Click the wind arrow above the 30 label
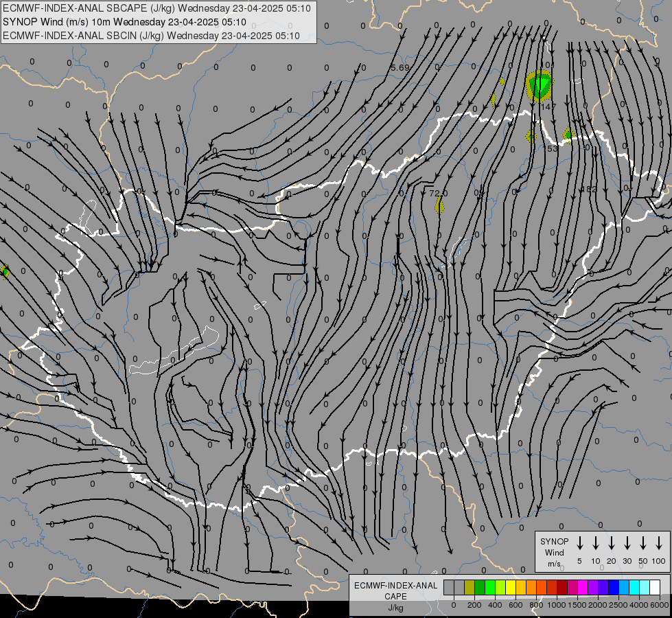 click(627, 543)
